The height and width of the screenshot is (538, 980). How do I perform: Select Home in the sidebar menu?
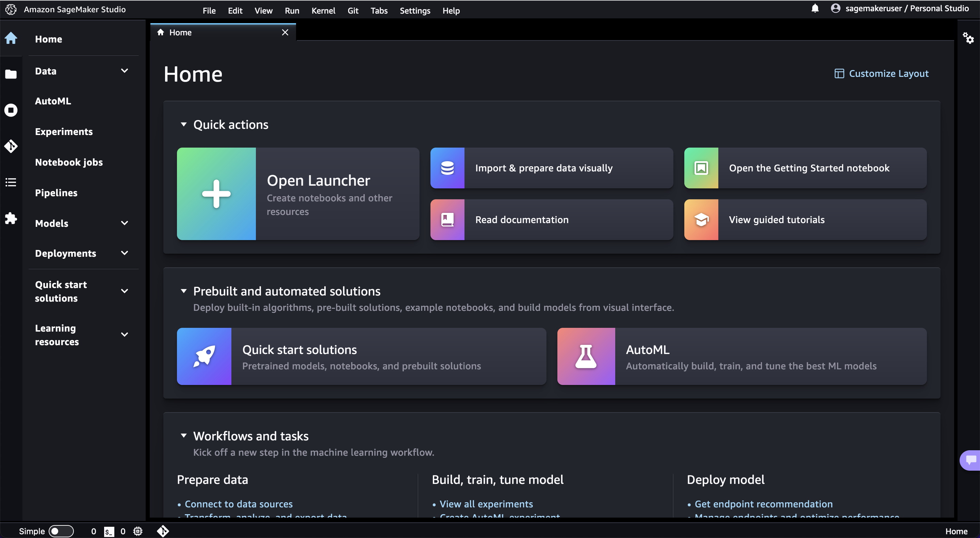click(x=48, y=39)
